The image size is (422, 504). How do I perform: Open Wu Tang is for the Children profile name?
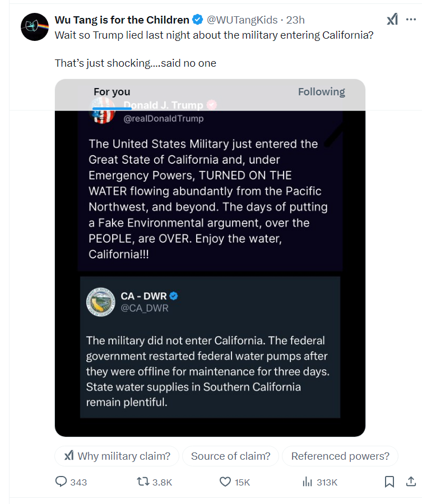[x=122, y=20]
